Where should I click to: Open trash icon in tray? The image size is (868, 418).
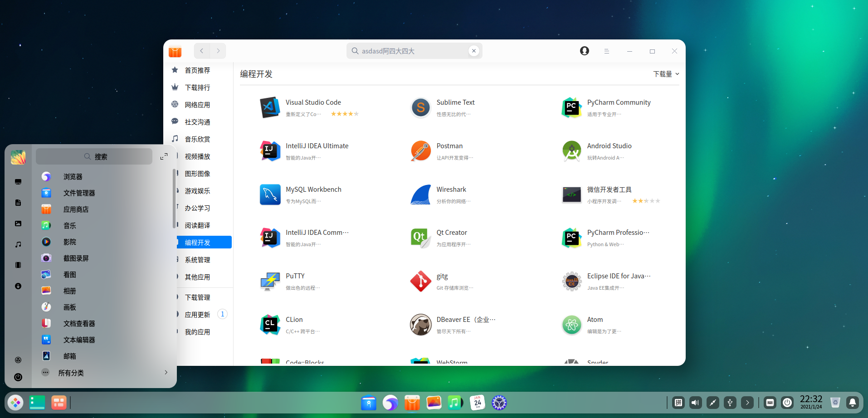[x=835, y=402]
